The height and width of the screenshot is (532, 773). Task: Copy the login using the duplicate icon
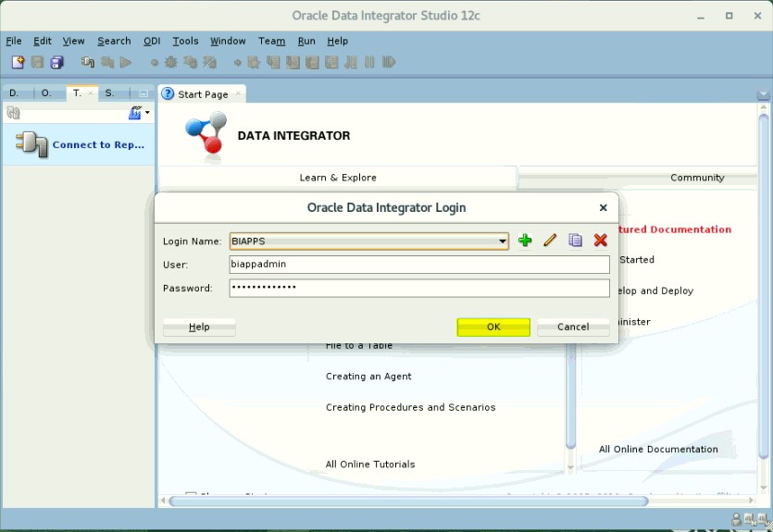click(x=575, y=241)
